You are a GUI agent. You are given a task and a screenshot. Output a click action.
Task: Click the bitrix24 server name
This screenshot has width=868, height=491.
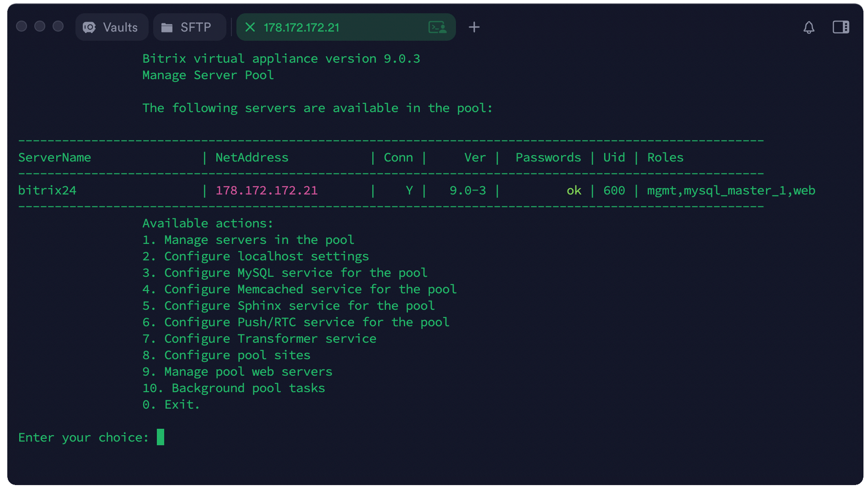[47, 190]
